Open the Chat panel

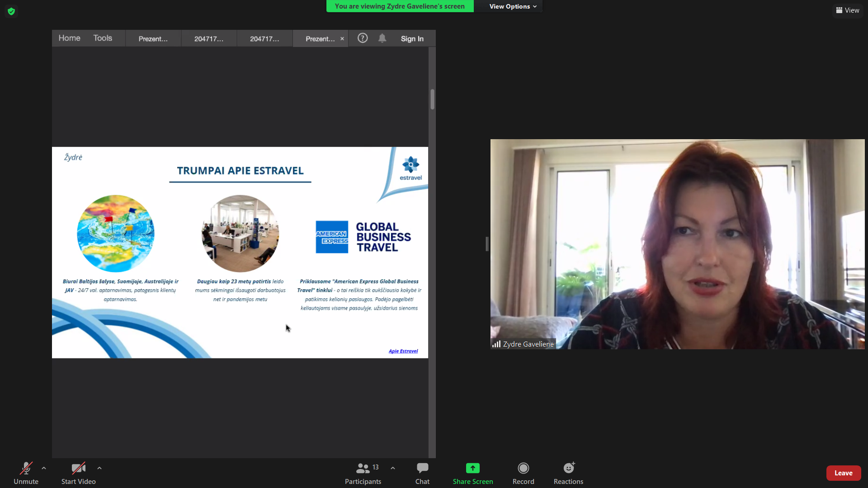(x=422, y=473)
